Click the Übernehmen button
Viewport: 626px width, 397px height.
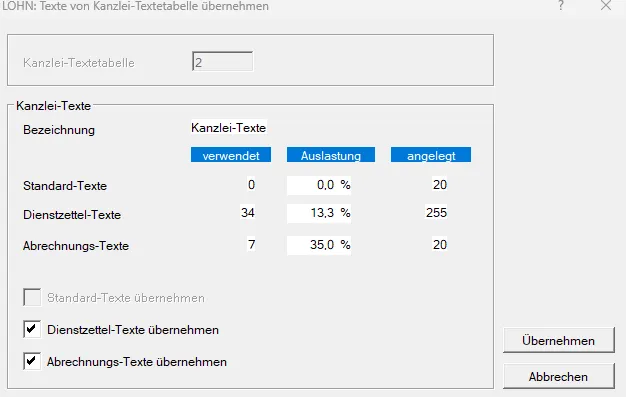click(559, 340)
